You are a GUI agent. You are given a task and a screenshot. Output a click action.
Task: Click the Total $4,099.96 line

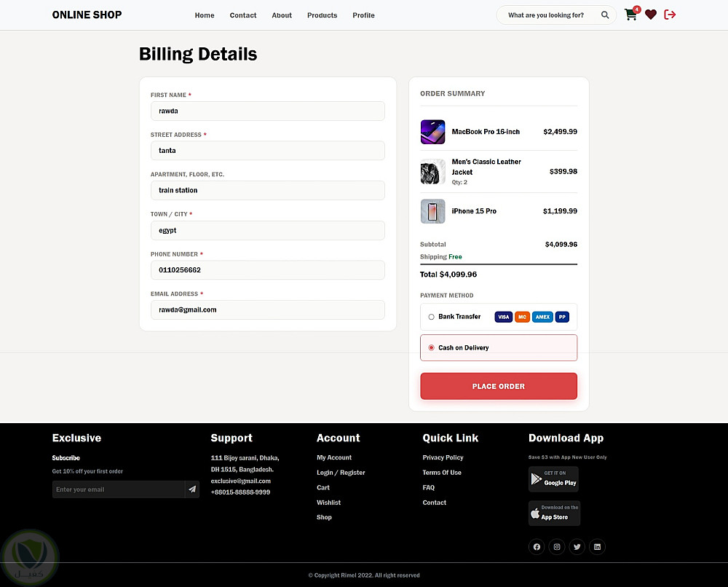click(x=448, y=275)
